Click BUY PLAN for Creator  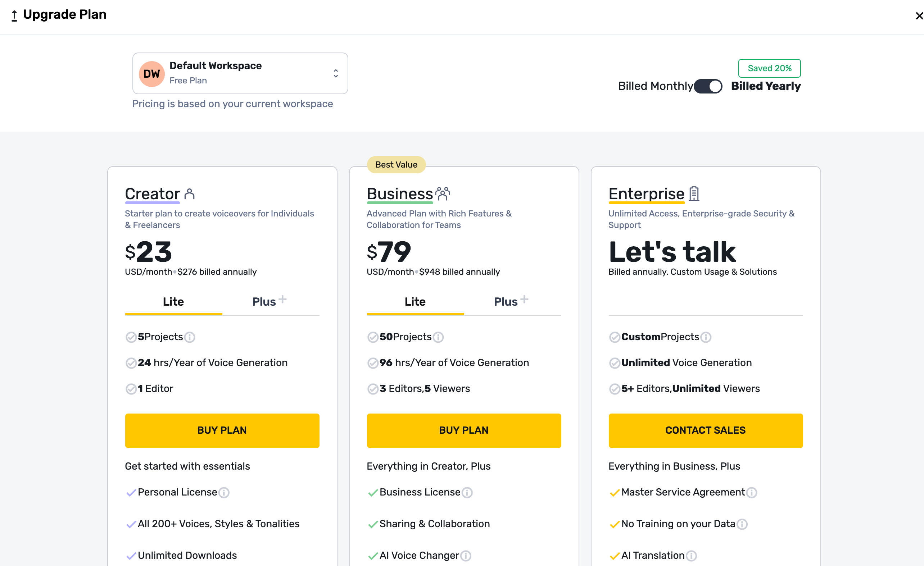tap(222, 430)
